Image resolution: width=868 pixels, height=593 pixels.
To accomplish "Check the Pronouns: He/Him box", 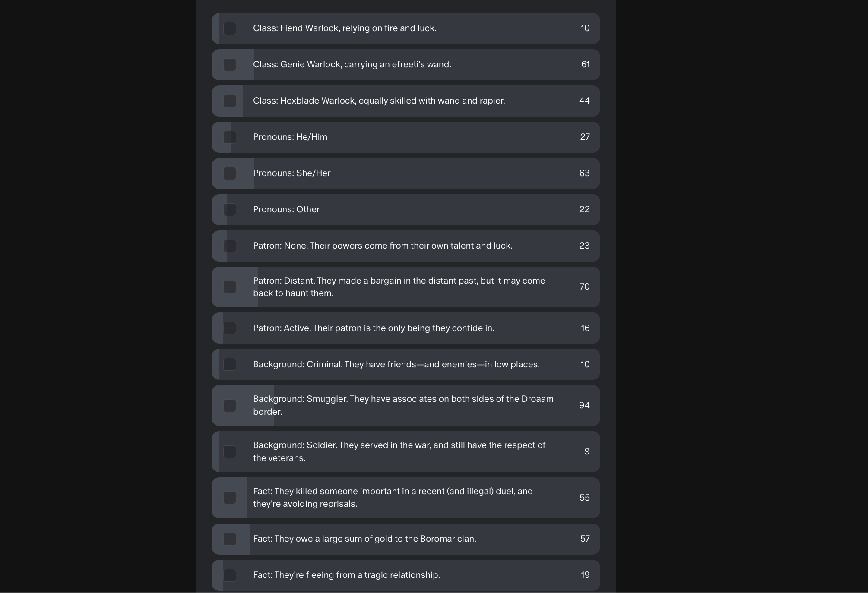I will pyautogui.click(x=230, y=137).
